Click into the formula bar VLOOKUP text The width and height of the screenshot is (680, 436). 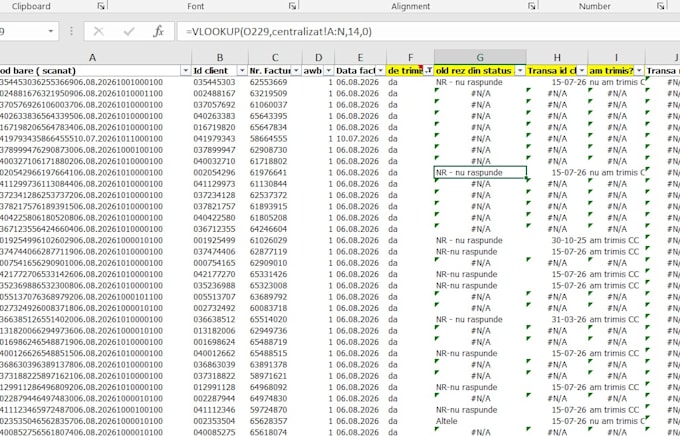278,32
